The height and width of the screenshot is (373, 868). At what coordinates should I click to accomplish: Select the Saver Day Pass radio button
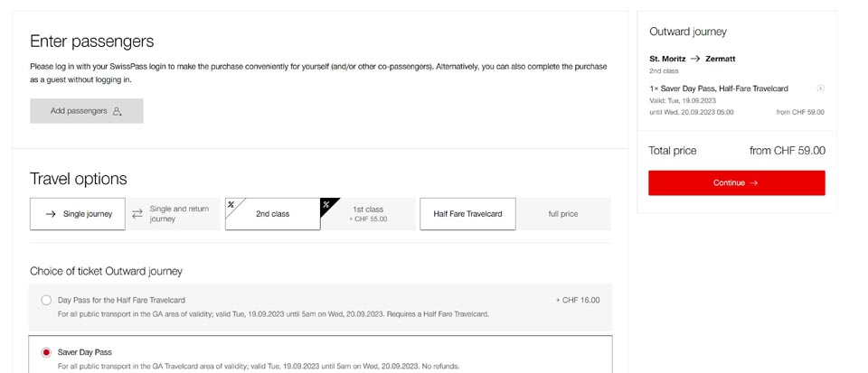46,352
